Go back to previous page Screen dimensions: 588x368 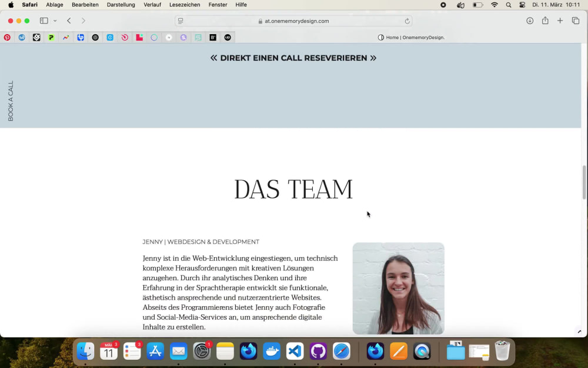(x=69, y=21)
